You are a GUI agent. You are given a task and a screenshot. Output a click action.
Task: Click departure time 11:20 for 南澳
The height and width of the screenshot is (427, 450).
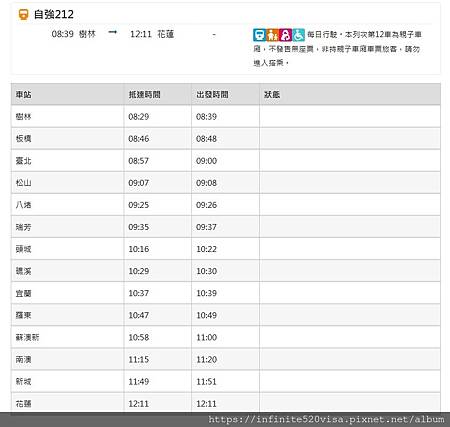pyautogui.click(x=206, y=359)
